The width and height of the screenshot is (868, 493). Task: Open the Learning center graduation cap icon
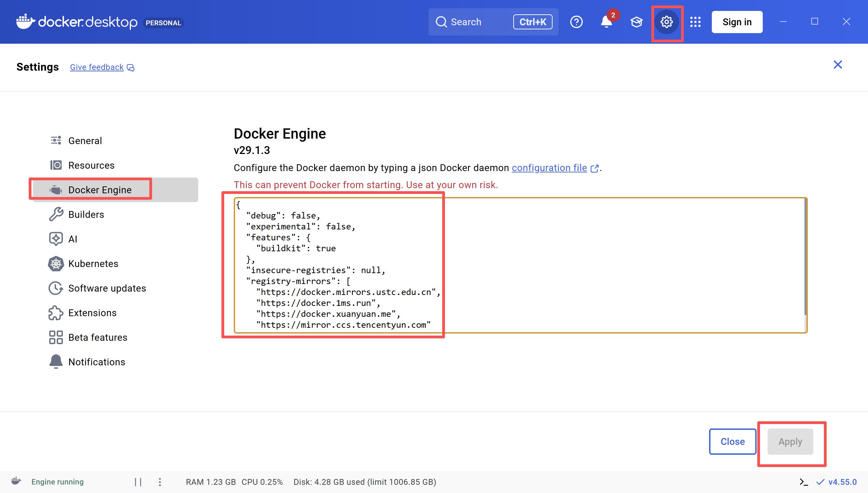[x=636, y=22]
